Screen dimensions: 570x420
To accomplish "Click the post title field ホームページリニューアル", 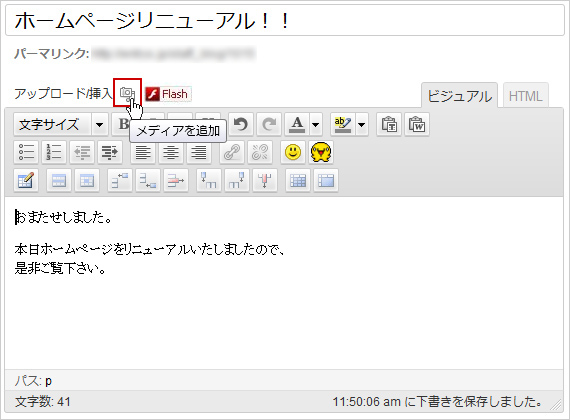I will (285, 21).
